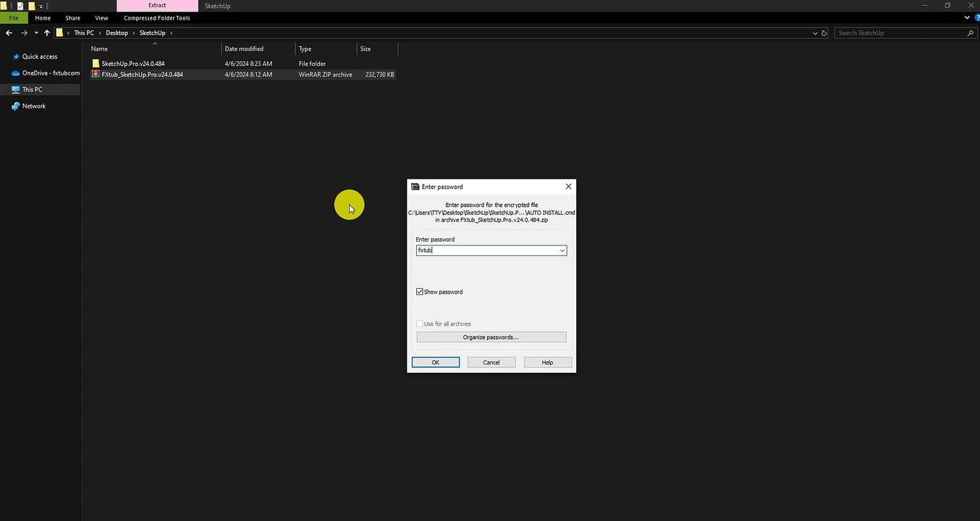Select the pink Extract tab
Image resolution: width=980 pixels, height=521 pixels.
[157, 6]
